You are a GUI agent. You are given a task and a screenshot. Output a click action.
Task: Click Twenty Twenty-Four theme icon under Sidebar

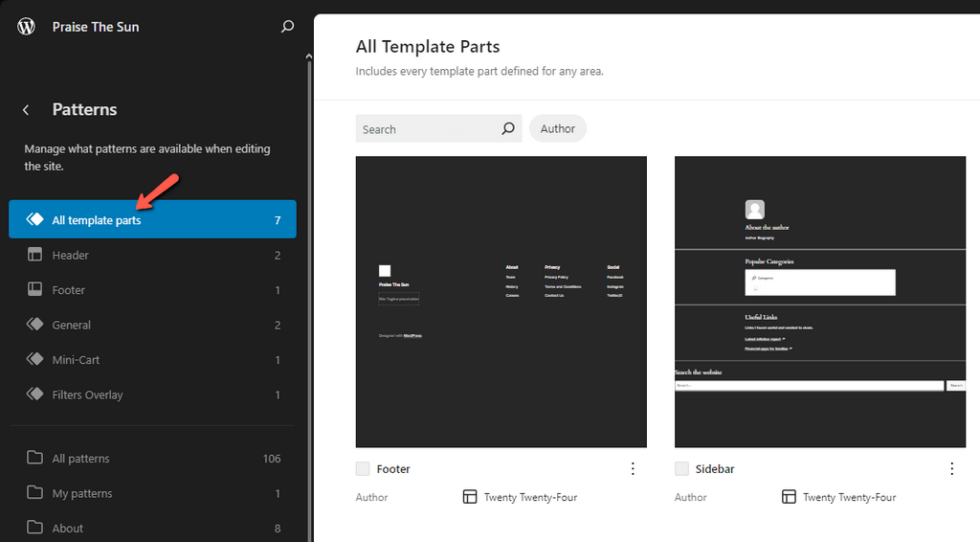coord(789,497)
